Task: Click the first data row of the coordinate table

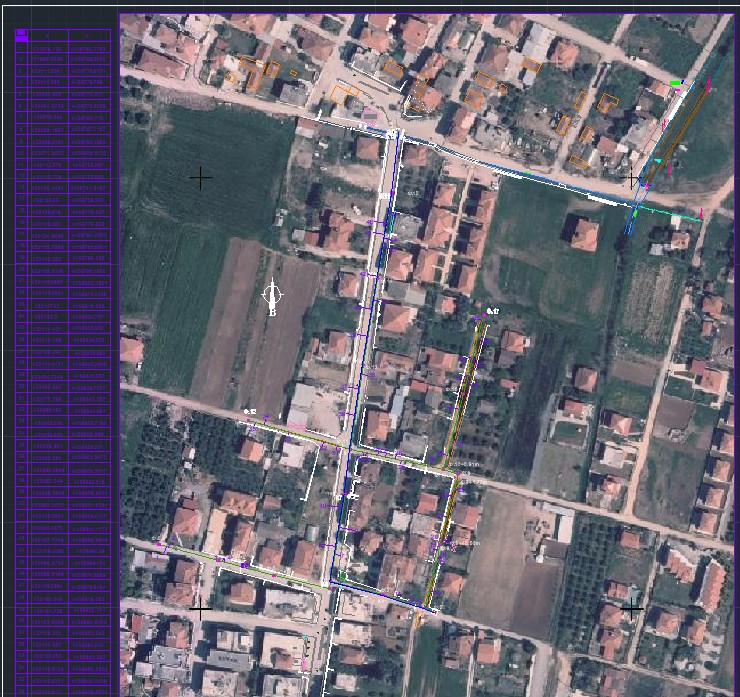Action: (62, 47)
